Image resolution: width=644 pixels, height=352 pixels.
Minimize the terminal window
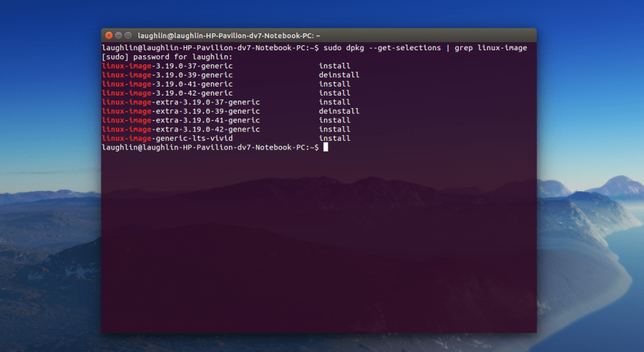coord(118,35)
